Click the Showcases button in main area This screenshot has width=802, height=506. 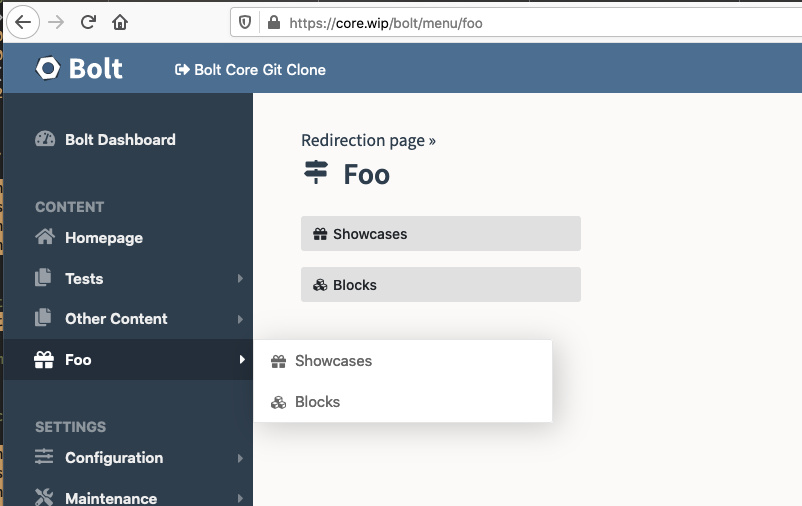click(x=441, y=233)
